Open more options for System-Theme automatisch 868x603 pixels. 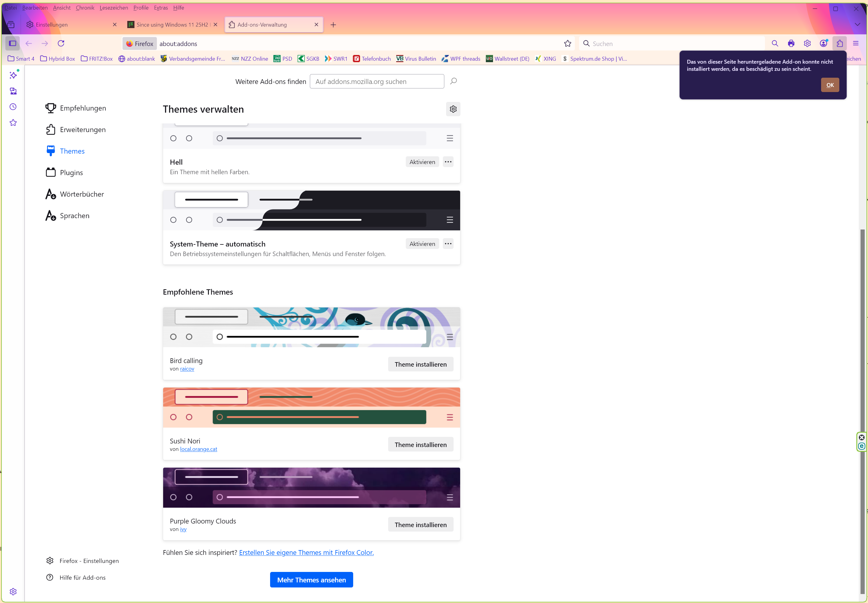448,244
